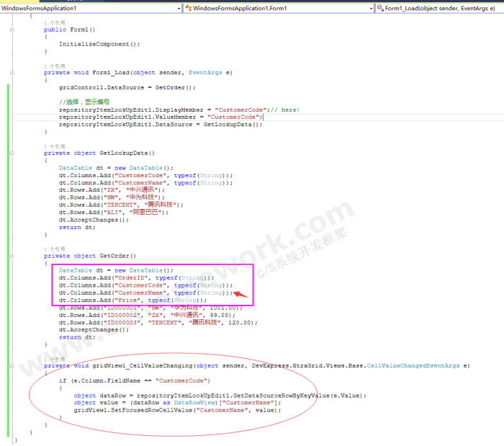Collapse the GetLookupData method outlining block
The image size is (504, 446).
(x=14, y=153)
